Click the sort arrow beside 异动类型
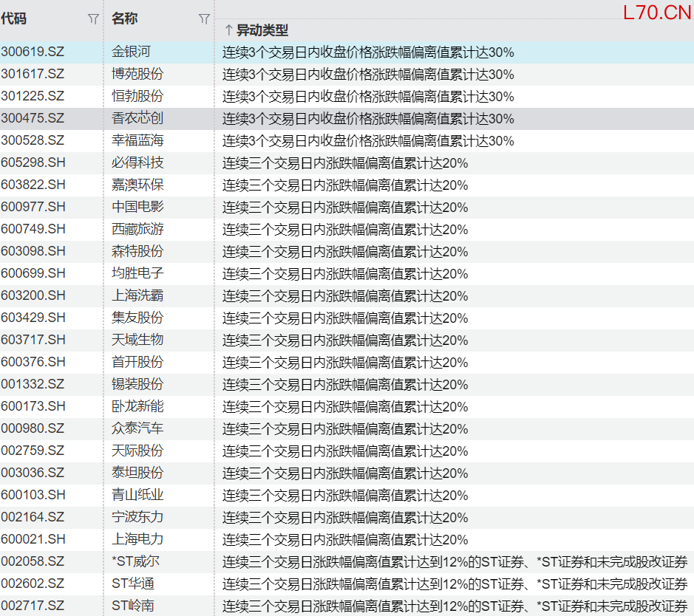 pyautogui.click(x=228, y=30)
